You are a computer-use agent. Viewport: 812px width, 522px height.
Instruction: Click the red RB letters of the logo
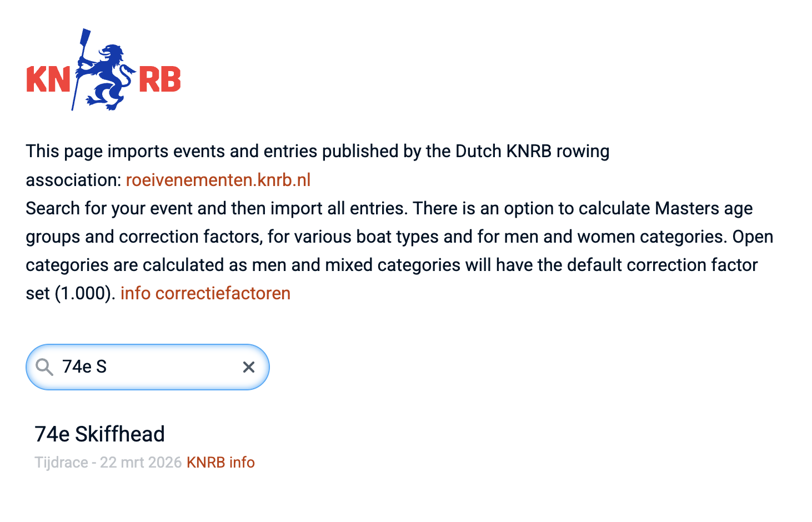click(159, 79)
